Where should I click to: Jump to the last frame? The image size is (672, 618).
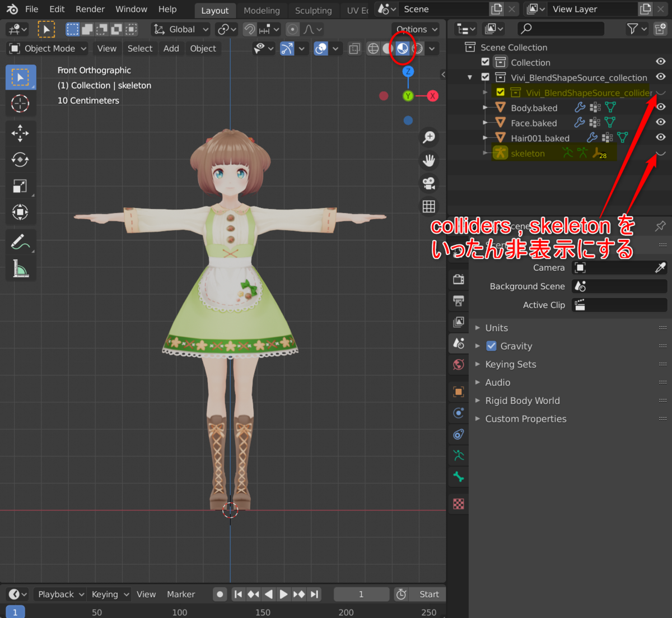point(314,594)
